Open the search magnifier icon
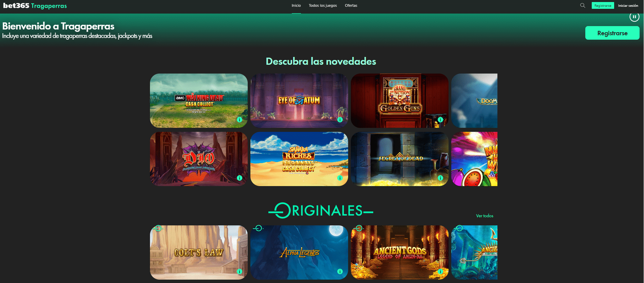Screen dimensions: 644x283 click(583, 5)
